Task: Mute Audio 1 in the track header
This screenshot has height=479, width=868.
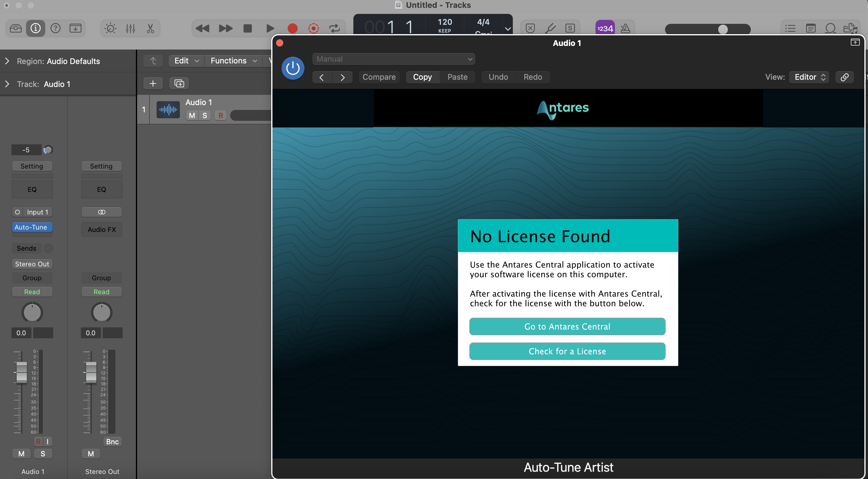Action: coord(192,116)
